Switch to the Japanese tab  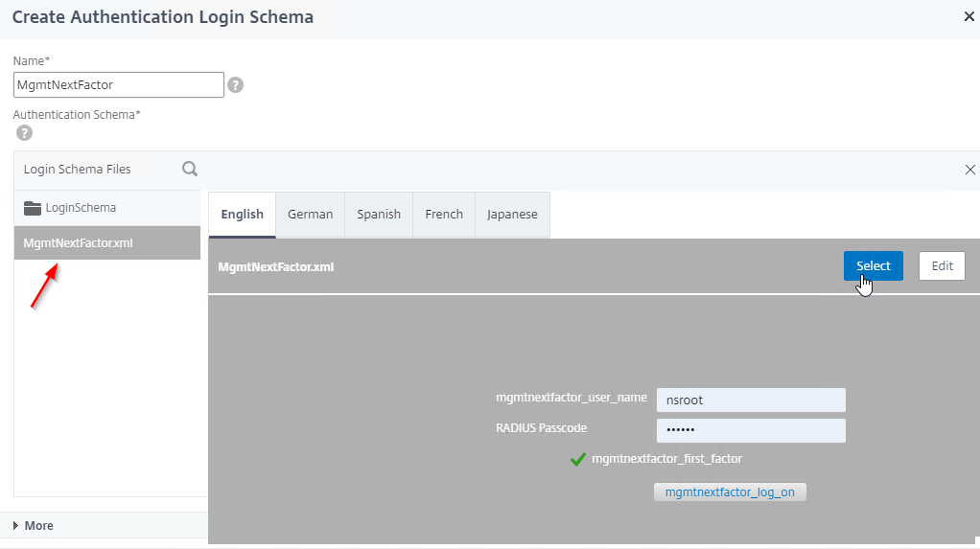(x=512, y=215)
